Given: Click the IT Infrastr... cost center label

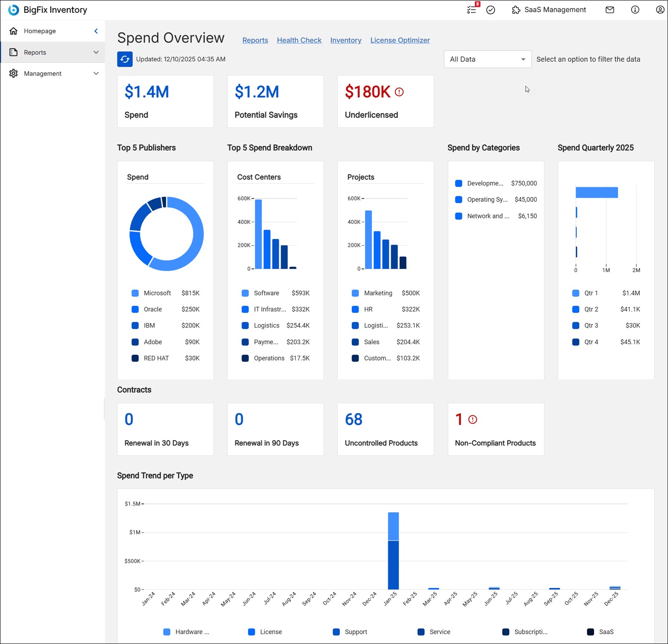Looking at the screenshot, I should coord(270,309).
